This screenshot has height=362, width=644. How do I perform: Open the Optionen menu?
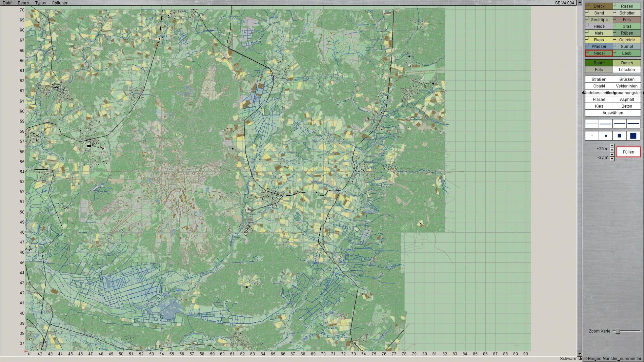60,3
